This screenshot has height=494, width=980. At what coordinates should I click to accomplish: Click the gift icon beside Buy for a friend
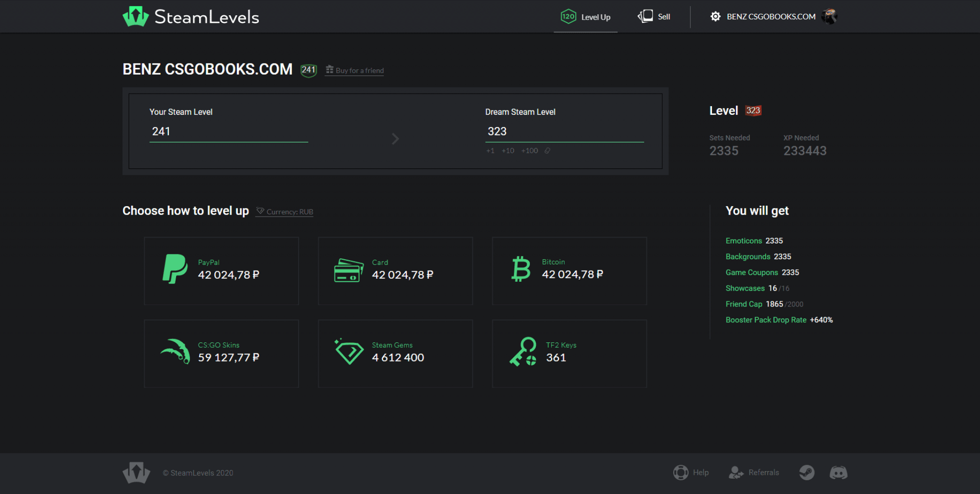[329, 70]
